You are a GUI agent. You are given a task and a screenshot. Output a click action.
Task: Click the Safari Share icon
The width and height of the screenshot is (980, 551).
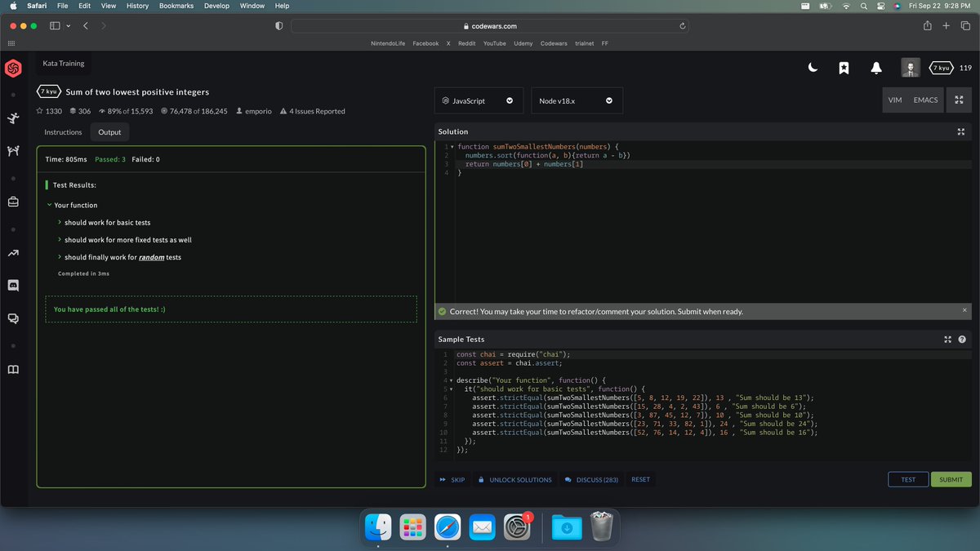[x=928, y=26]
